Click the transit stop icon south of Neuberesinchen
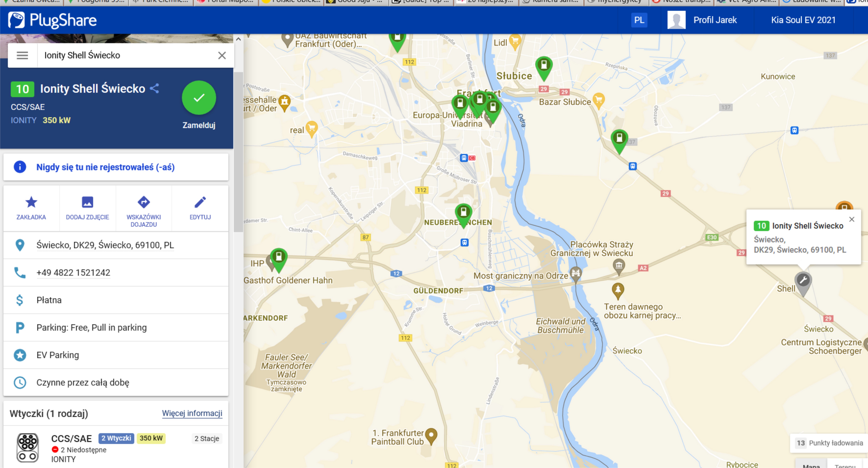The image size is (868, 468). click(x=464, y=242)
